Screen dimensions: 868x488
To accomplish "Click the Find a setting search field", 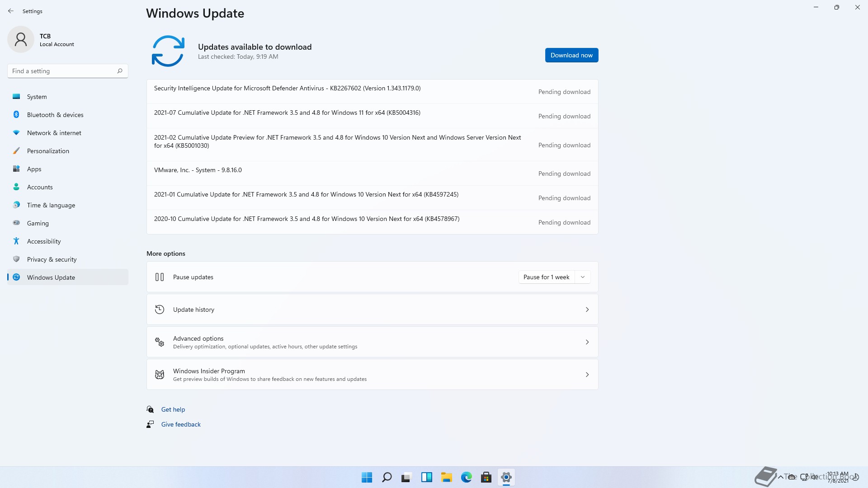I will 68,71.
